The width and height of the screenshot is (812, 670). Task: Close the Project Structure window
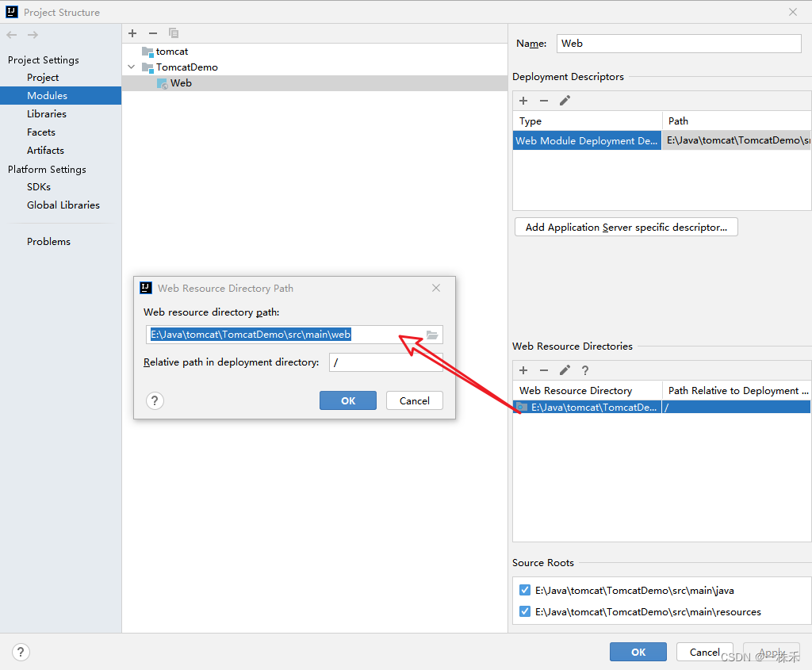click(x=793, y=12)
